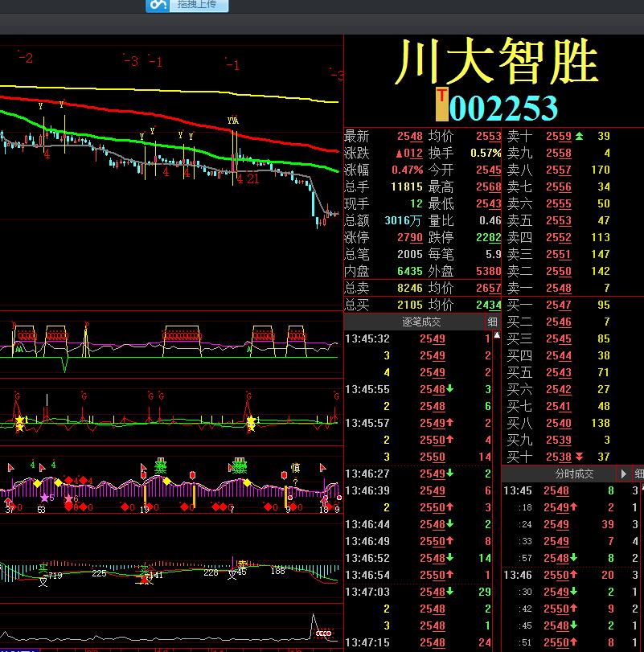Click the 涨幅 value 0.47%

pyautogui.click(x=407, y=170)
